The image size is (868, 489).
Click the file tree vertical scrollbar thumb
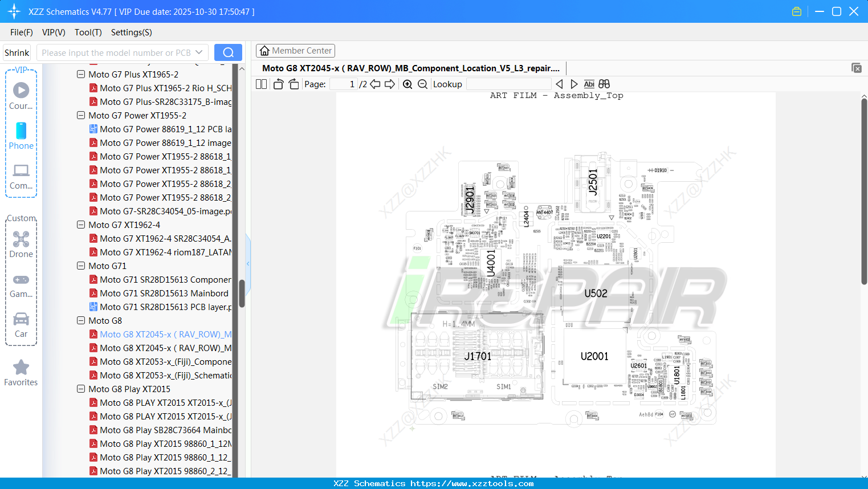tap(242, 294)
